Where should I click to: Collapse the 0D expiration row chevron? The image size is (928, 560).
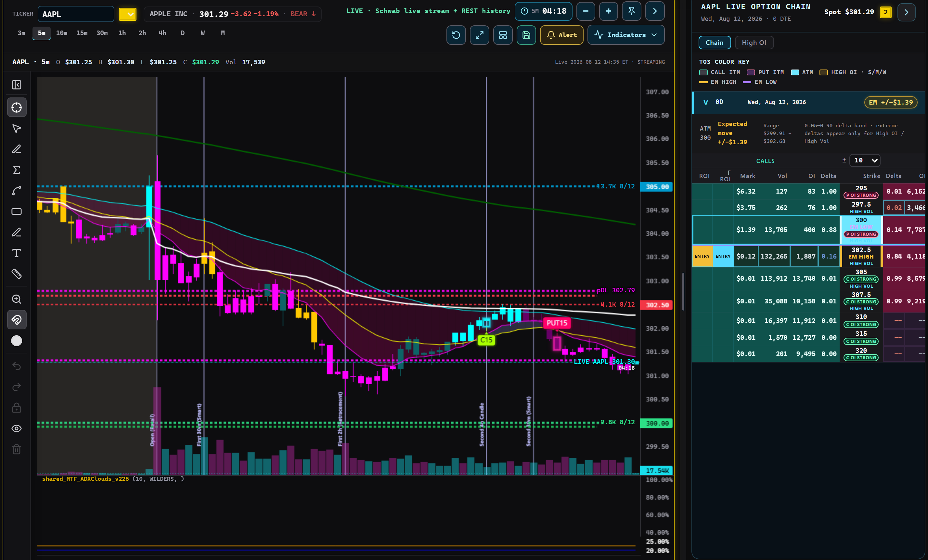(706, 102)
